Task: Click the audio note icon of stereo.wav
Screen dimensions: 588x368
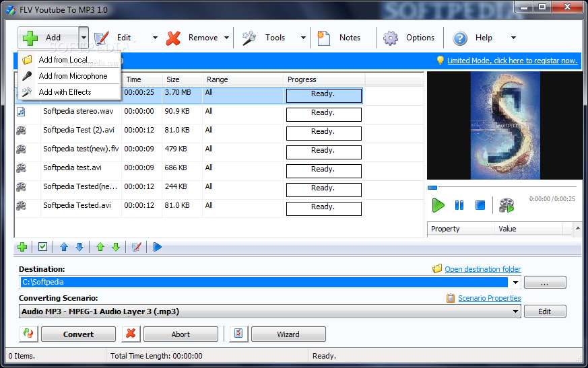Action: click(x=21, y=112)
